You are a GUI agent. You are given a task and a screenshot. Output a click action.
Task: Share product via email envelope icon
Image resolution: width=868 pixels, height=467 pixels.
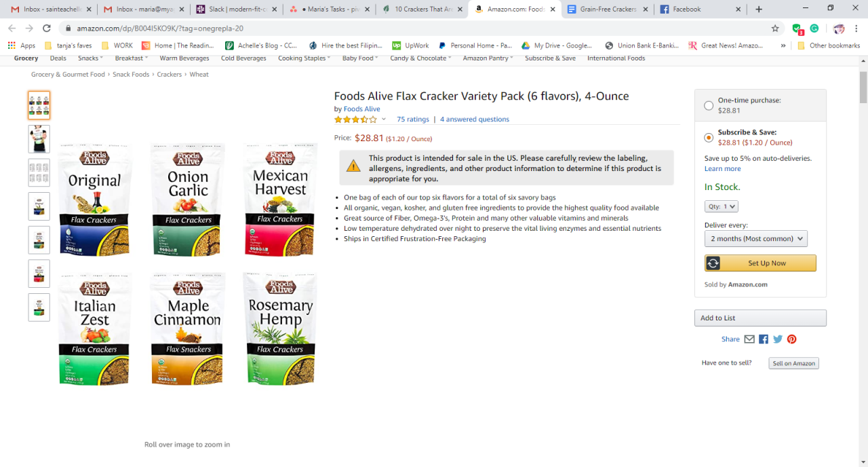coord(749,339)
